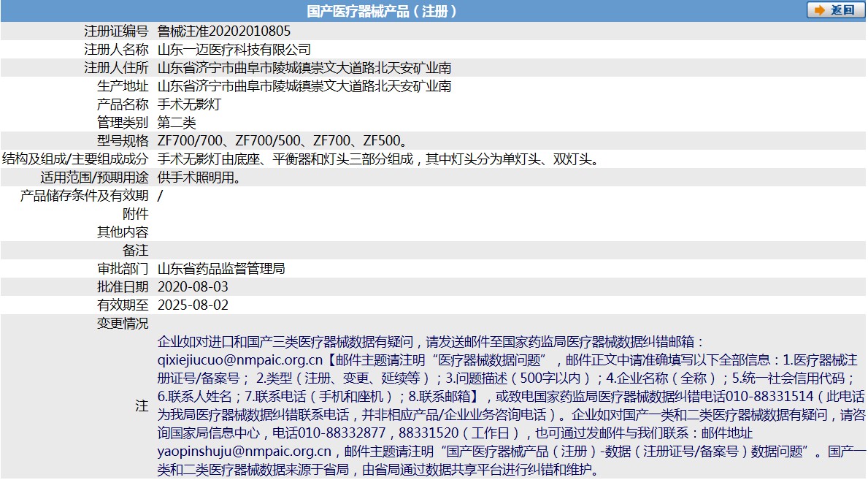Click the phone number 010-88331514
Screen dimensions: 868x480
[x=769, y=397]
